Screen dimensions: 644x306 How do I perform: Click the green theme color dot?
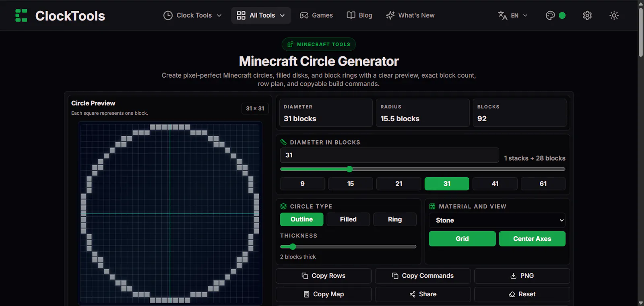click(562, 15)
